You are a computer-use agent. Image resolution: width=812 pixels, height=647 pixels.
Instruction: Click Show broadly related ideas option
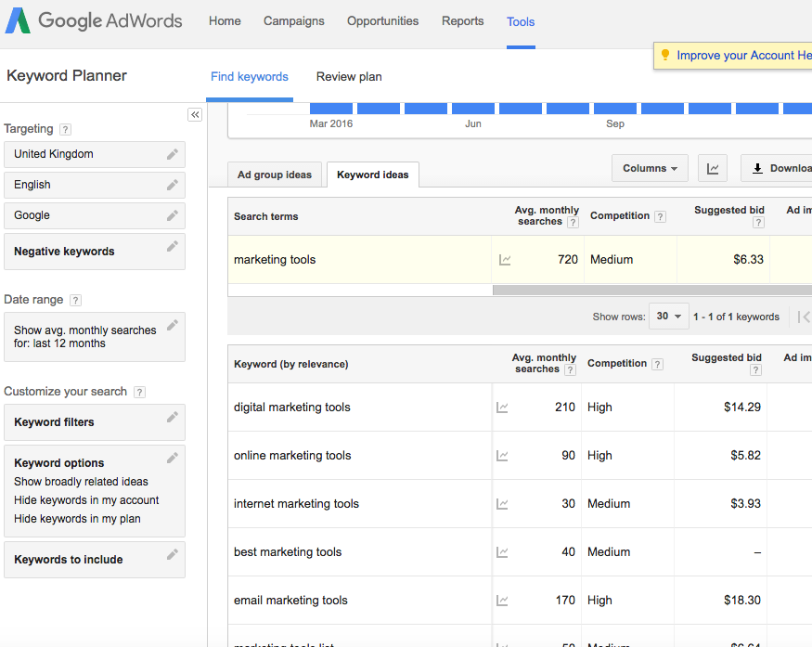81,482
